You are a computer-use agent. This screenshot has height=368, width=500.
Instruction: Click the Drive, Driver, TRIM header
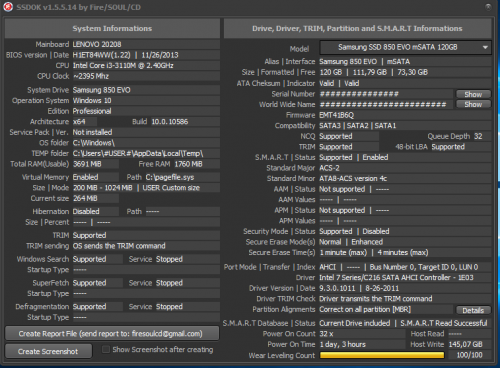(x=357, y=28)
